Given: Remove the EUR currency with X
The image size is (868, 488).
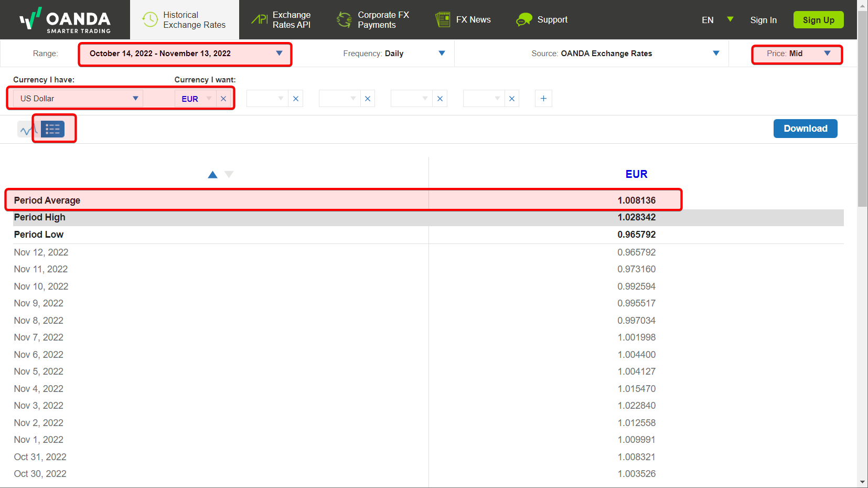Looking at the screenshot, I should click(x=223, y=99).
